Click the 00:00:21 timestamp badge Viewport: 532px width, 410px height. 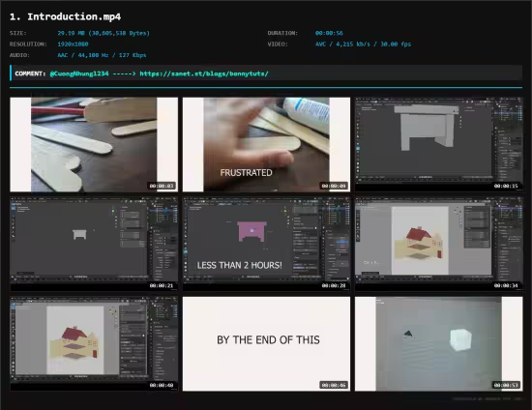(162, 285)
